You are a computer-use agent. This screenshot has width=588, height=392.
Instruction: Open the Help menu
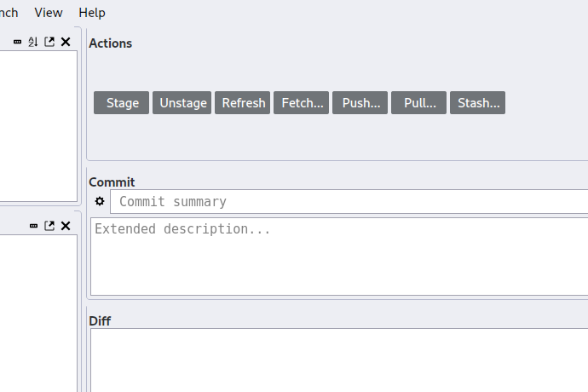[x=92, y=13]
